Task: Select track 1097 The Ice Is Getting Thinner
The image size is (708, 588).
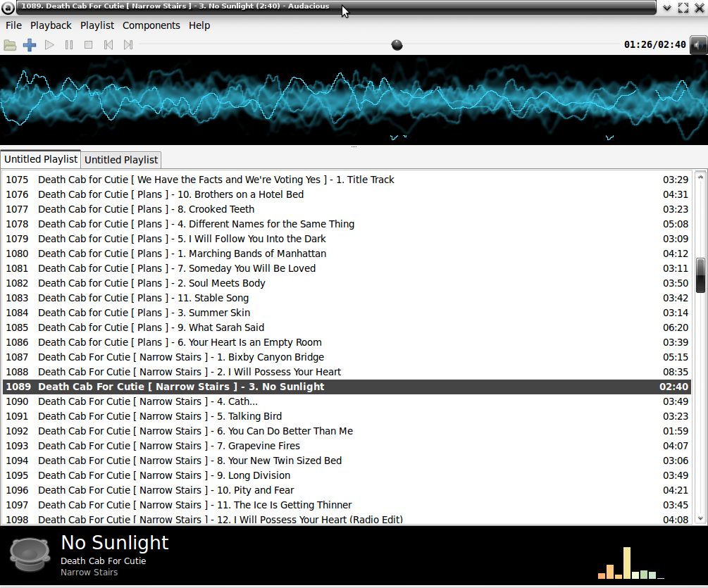Action: (x=347, y=506)
